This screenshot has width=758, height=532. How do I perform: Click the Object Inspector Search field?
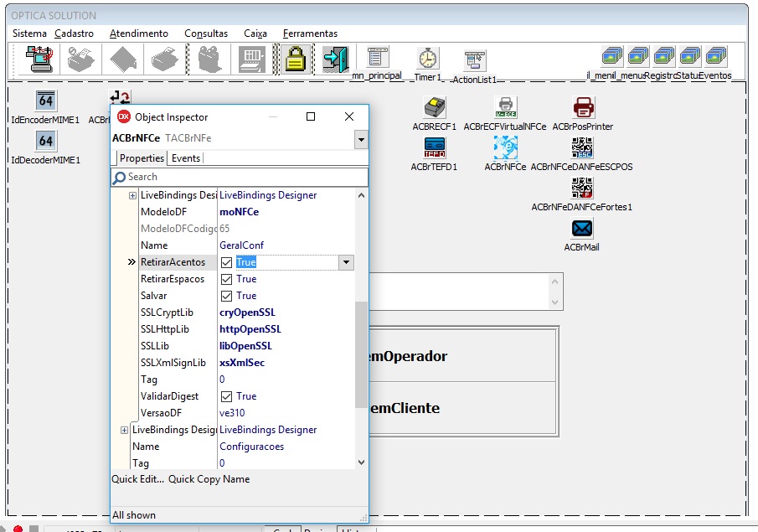tap(240, 177)
